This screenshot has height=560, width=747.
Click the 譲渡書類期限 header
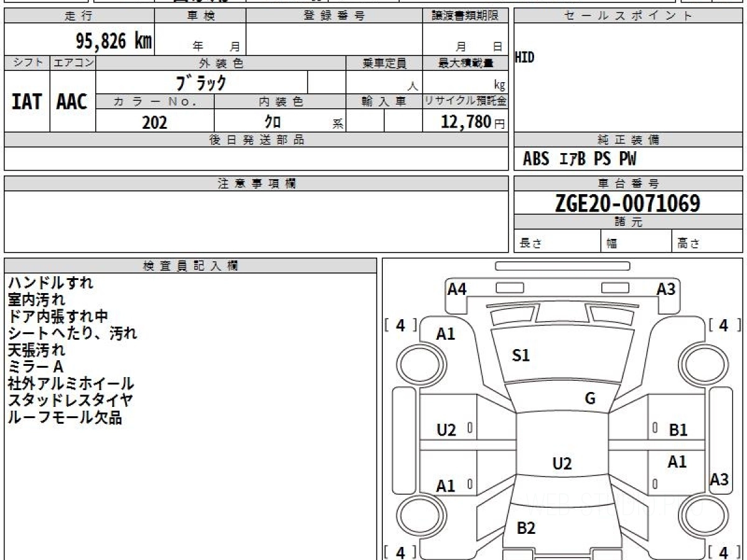[x=465, y=16]
